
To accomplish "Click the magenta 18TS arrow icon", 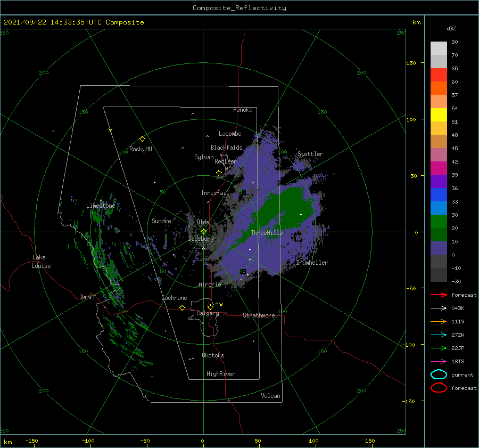I will point(439,362).
